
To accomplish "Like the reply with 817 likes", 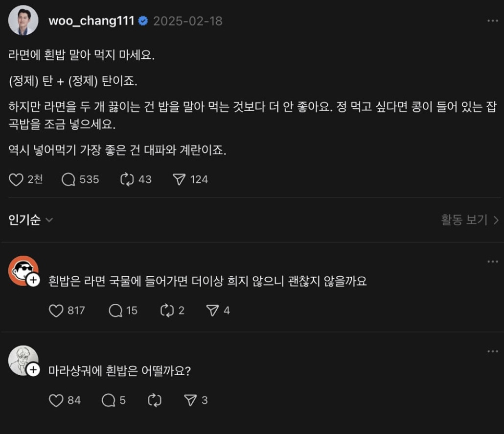I will pyautogui.click(x=57, y=311).
